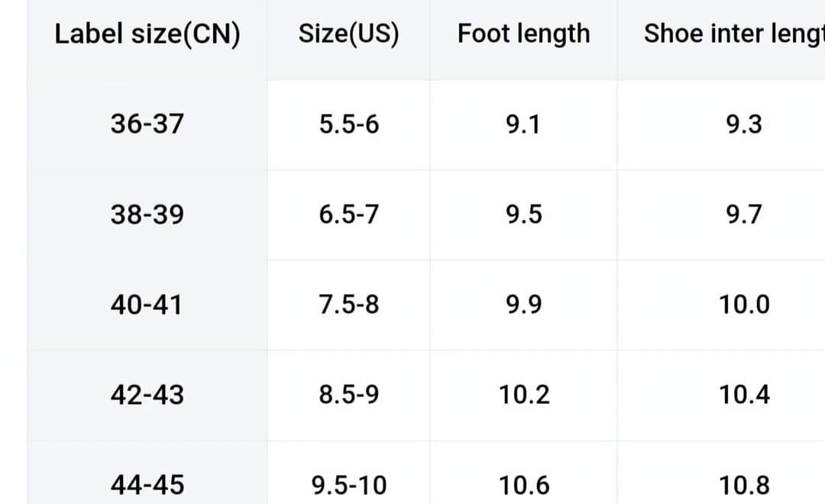Select the 38-39 label size cell
Viewport: 825px width, 504px height.
coord(147,215)
